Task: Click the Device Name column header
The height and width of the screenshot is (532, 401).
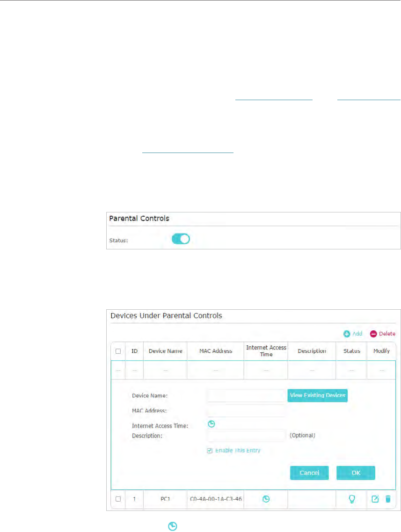Action: (x=165, y=351)
